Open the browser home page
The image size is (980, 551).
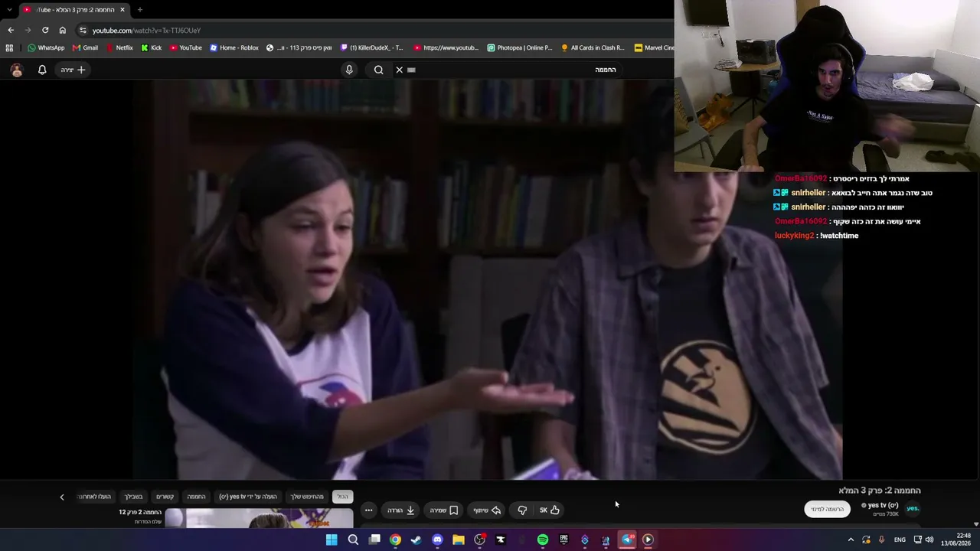63,30
